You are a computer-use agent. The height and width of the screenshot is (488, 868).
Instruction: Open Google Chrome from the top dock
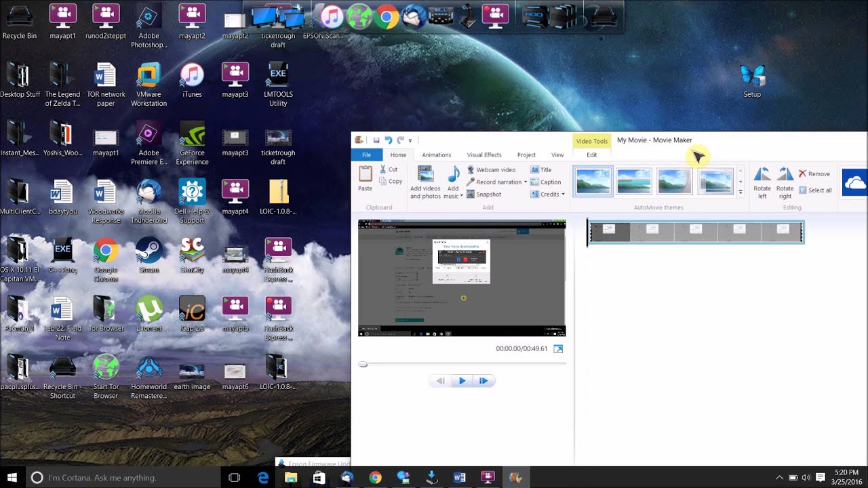coord(386,17)
